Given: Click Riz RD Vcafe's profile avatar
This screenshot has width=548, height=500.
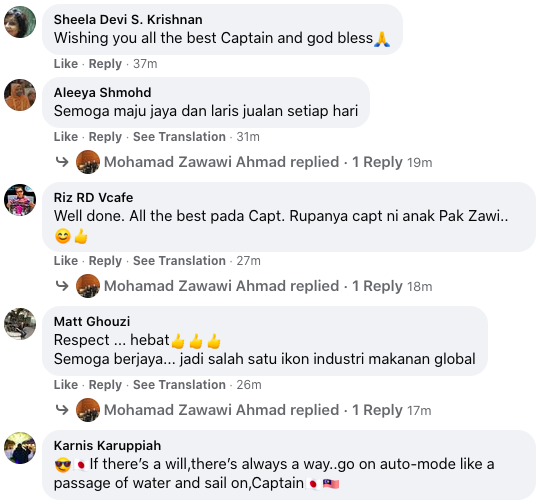Looking at the screenshot, I should [20, 200].
